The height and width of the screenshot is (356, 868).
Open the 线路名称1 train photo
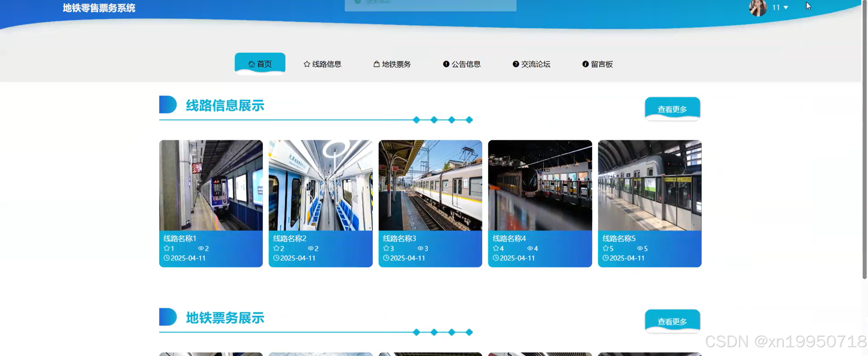click(x=211, y=185)
